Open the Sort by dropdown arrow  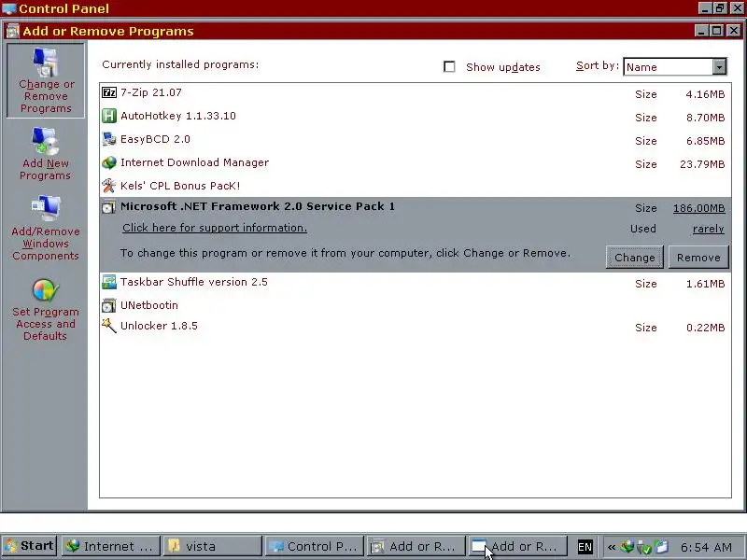pos(719,66)
